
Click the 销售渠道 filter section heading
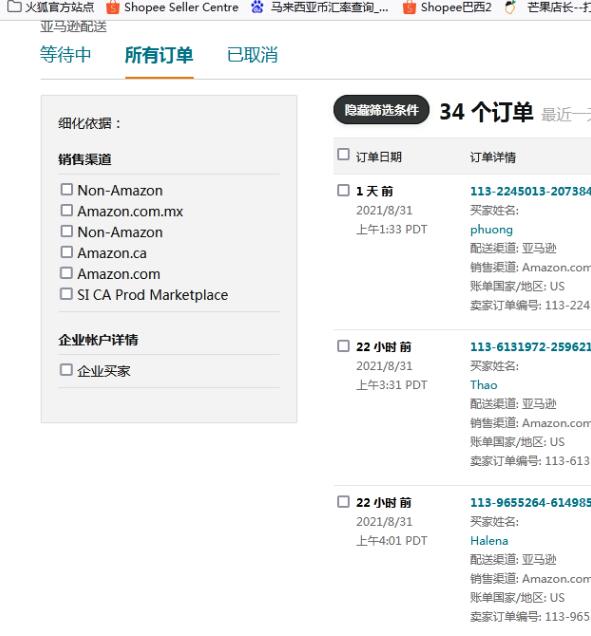tap(85, 159)
